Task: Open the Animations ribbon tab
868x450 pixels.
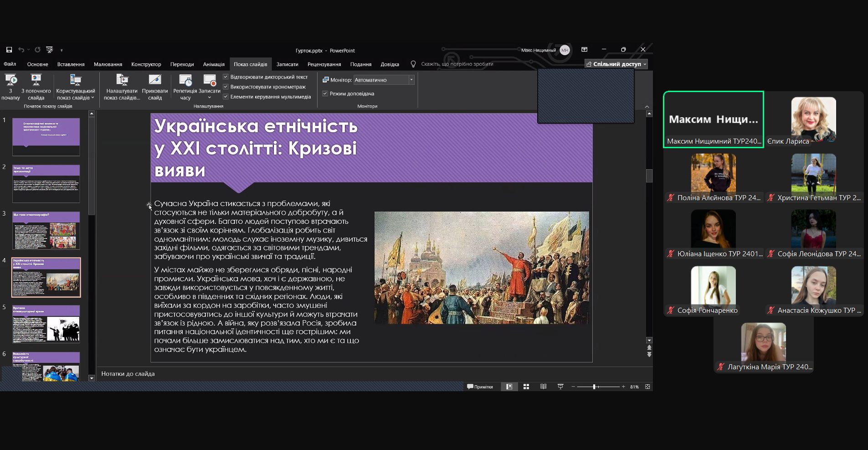Action: click(214, 64)
